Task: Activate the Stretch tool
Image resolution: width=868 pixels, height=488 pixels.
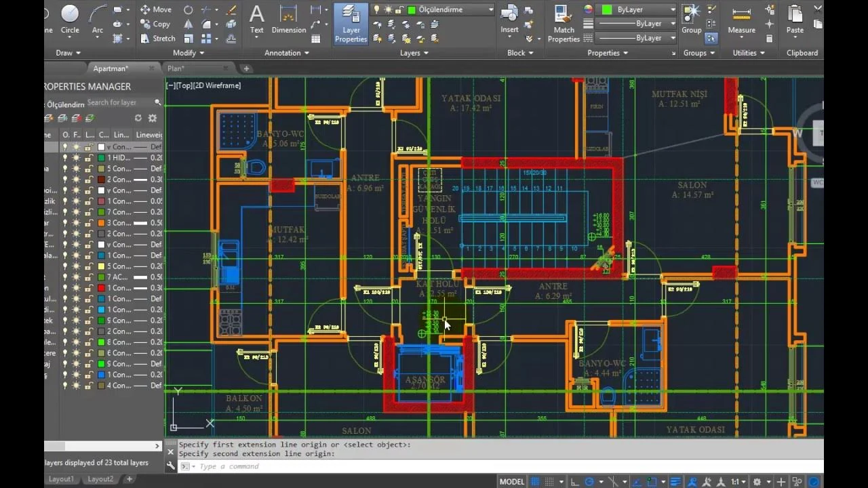Action: tap(157, 39)
